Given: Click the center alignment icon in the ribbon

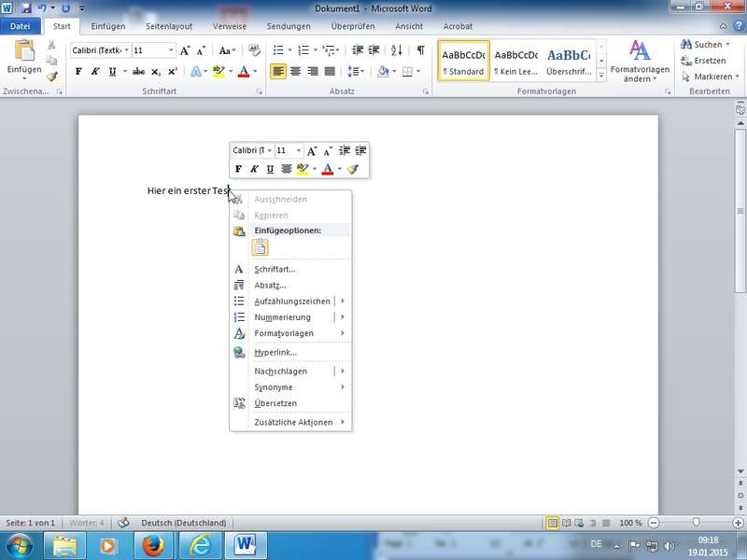Looking at the screenshot, I should pos(296,71).
